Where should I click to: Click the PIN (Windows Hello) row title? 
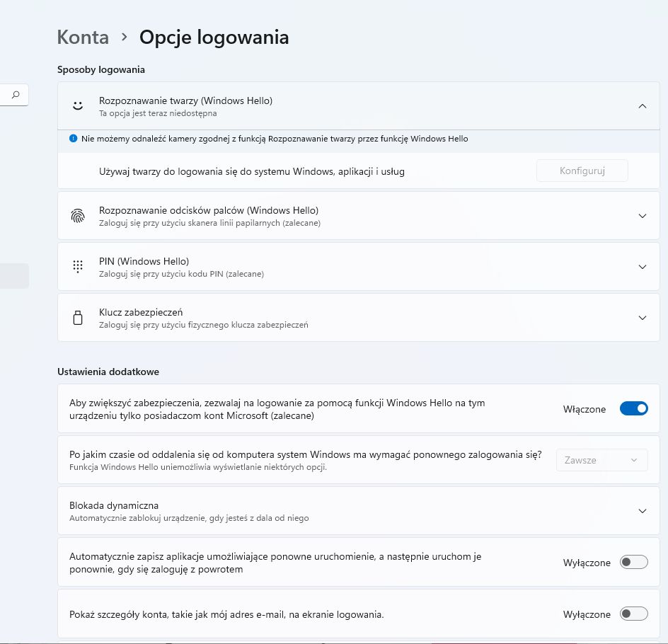pyautogui.click(x=144, y=261)
